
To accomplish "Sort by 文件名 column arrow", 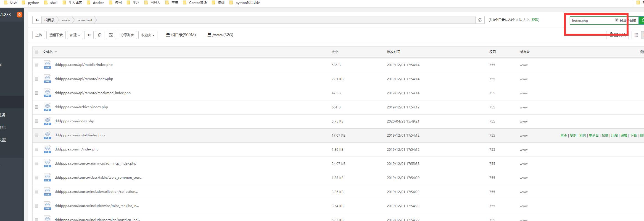I will [56, 52].
